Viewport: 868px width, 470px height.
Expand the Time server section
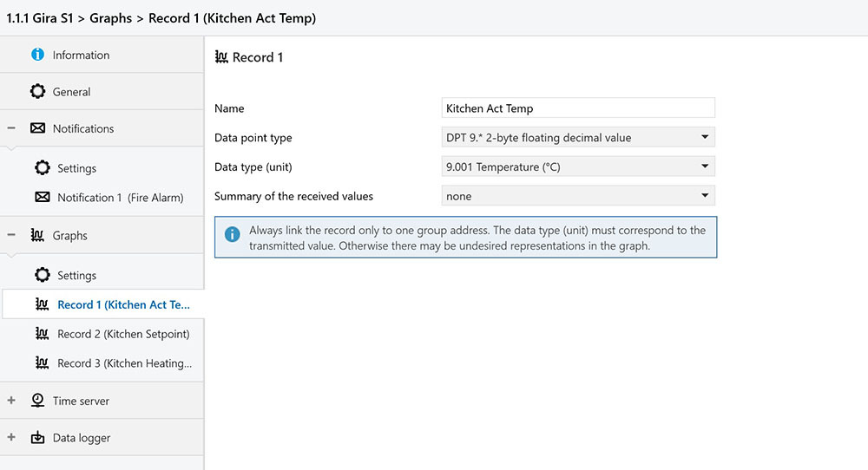(x=11, y=401)
